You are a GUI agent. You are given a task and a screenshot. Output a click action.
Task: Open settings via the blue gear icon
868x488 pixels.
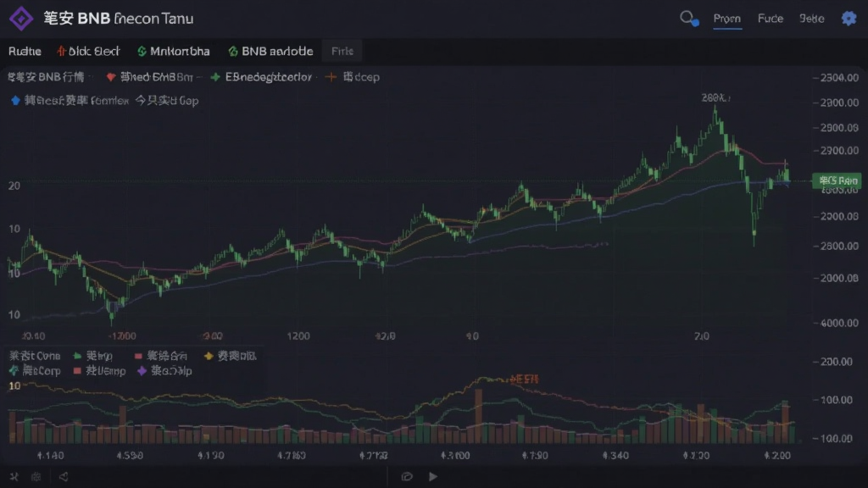849,19
